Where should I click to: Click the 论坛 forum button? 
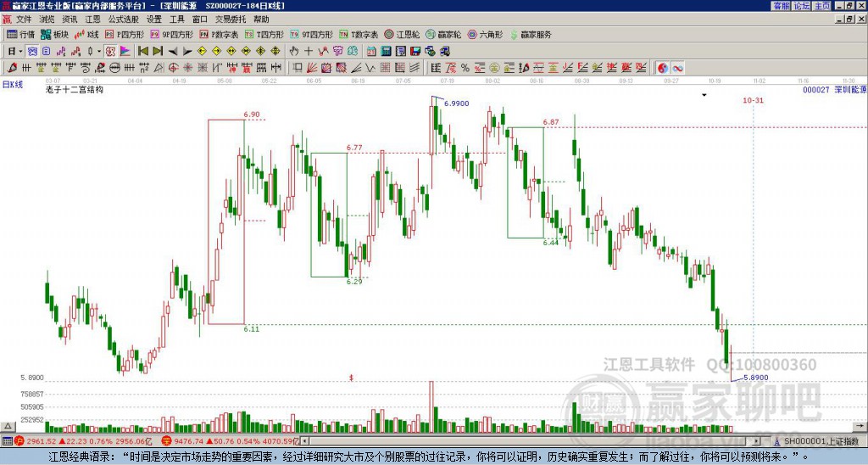(x=802, y=6)
